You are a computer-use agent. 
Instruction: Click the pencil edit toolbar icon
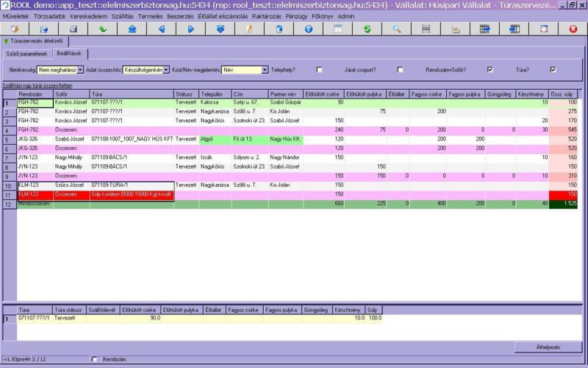point(249,29)
